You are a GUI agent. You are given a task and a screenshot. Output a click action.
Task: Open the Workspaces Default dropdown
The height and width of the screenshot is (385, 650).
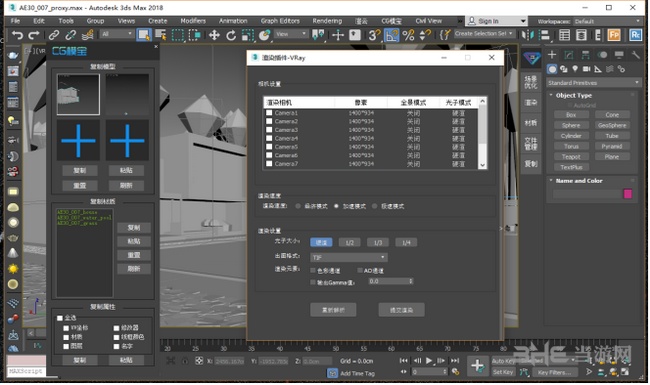[x=607, y=21]
